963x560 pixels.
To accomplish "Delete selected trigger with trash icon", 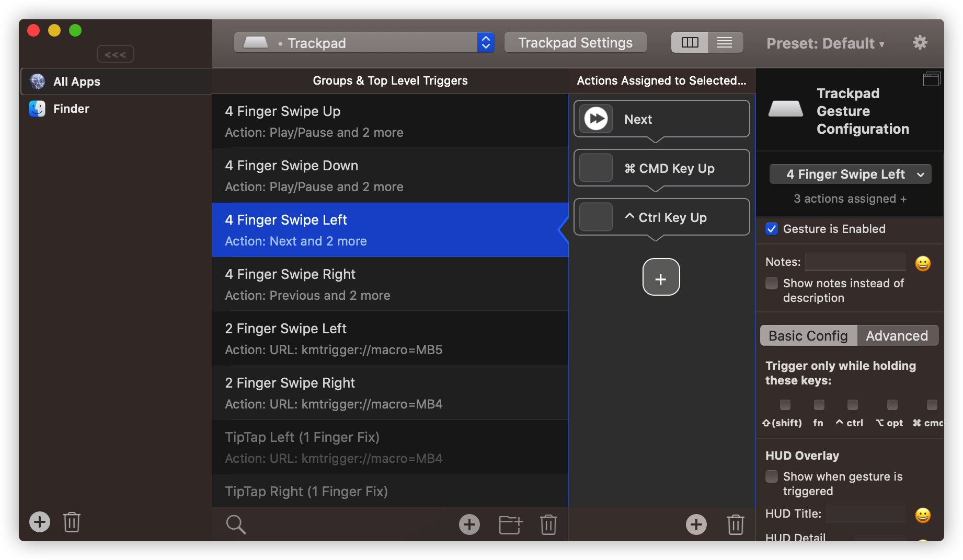I will click(548, 524).
